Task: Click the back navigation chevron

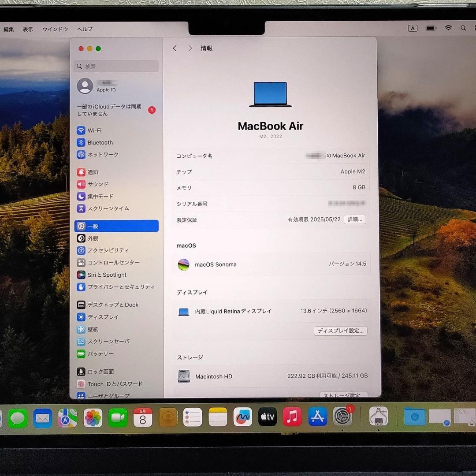Action: pyautogui.click(x=175, y=48)
